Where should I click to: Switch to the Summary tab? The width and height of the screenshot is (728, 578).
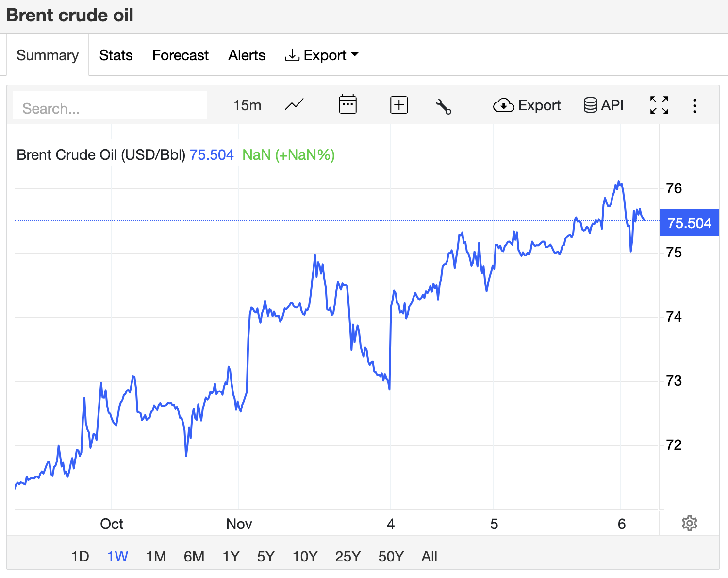click(x=47, y=55)
